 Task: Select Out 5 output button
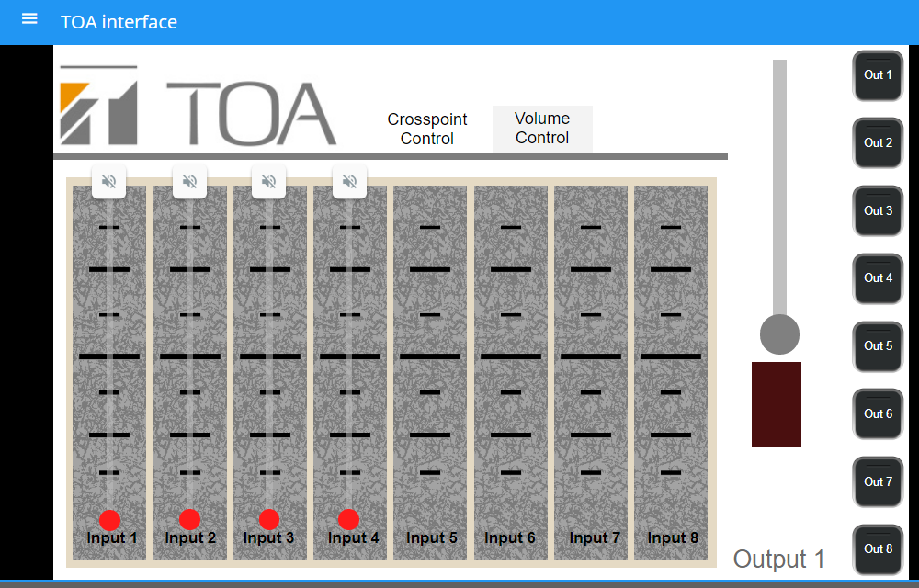[878, 346]
